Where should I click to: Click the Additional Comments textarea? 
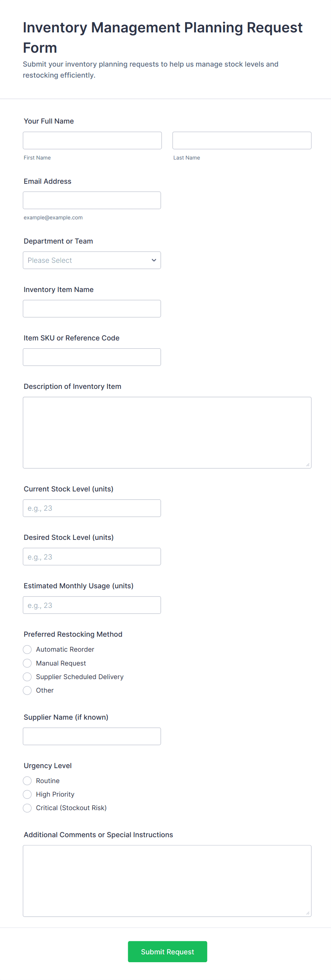pyautogui.click(x=167, y=881)
